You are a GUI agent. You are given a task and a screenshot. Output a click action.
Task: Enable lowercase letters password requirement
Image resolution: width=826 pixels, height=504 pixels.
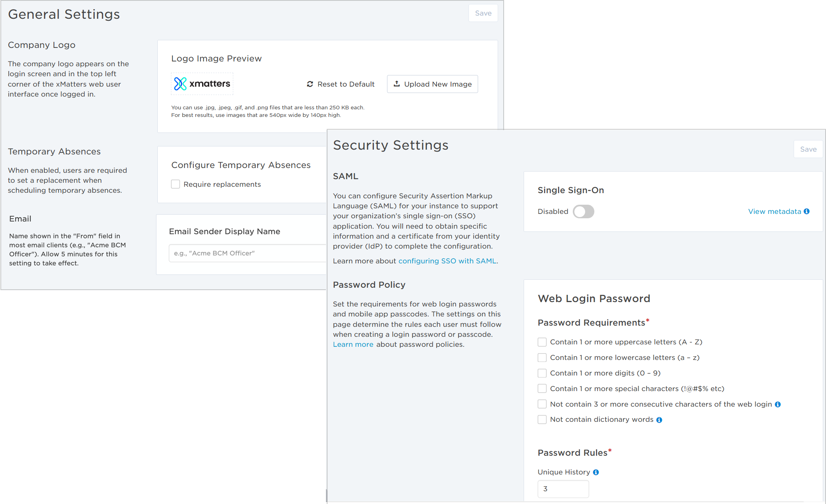(542, 358)
